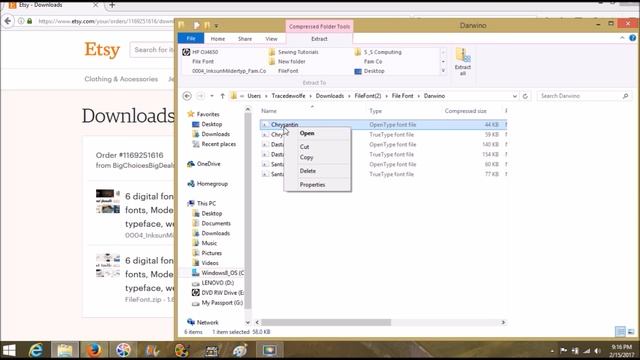Click Firefox browser back arrow
The height and width of the screenshot is (360, 640).
tap(7, 21)
